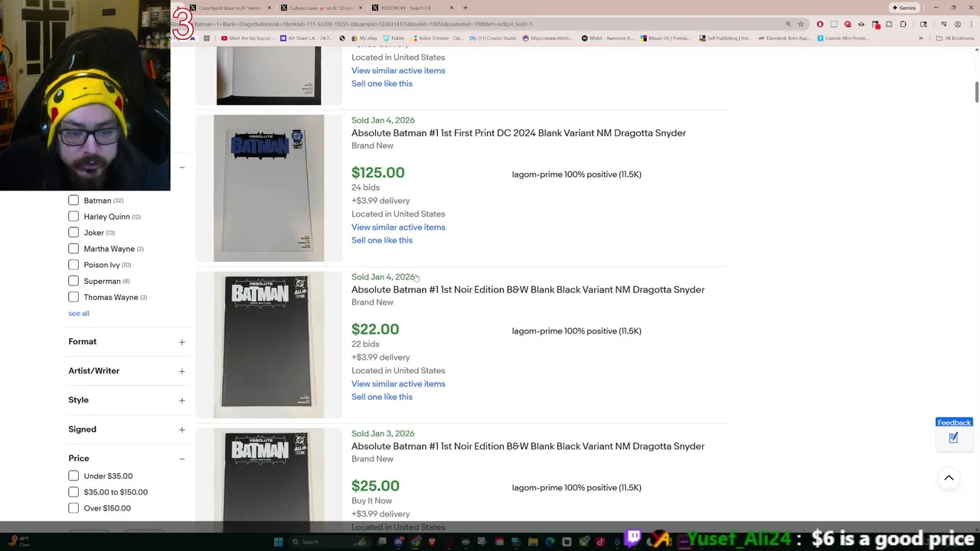
Task: Open Google Chrome from the taskbar
Action: (415, 542)
